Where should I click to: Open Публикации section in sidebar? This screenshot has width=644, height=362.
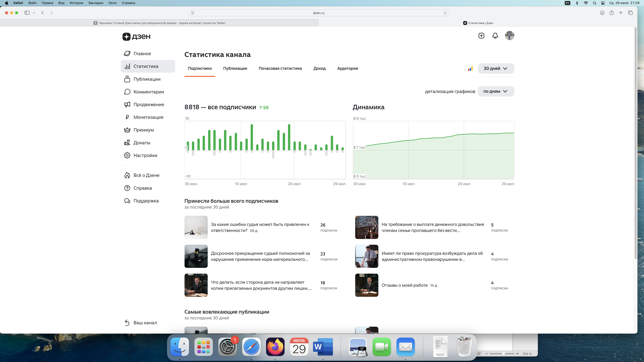point(148,79)
